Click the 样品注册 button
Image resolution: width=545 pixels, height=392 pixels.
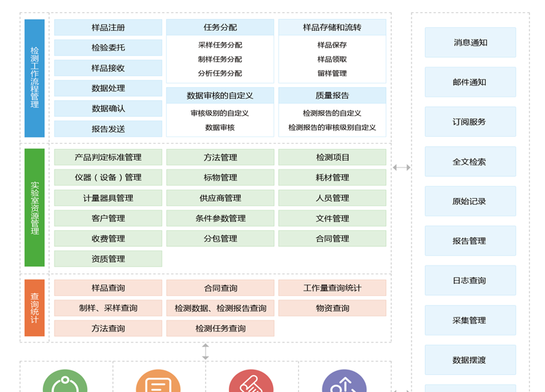click(108, 27)
